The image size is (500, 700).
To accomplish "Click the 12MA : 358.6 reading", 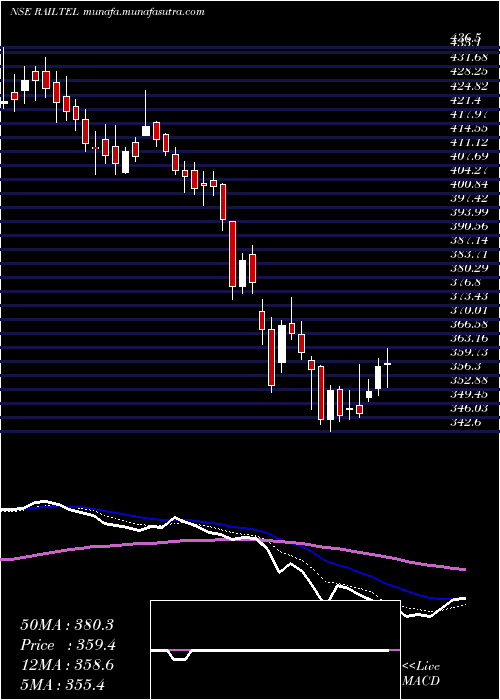I will [67, 665].
